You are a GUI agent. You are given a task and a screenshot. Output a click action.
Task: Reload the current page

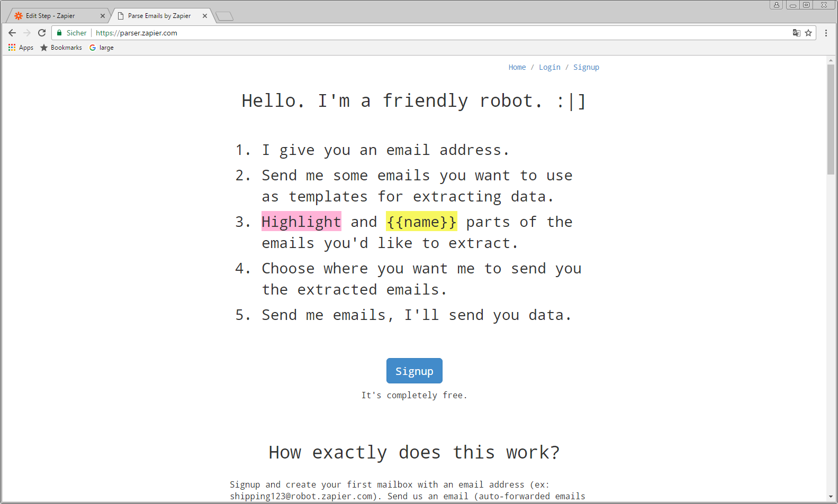pos(42,33)
